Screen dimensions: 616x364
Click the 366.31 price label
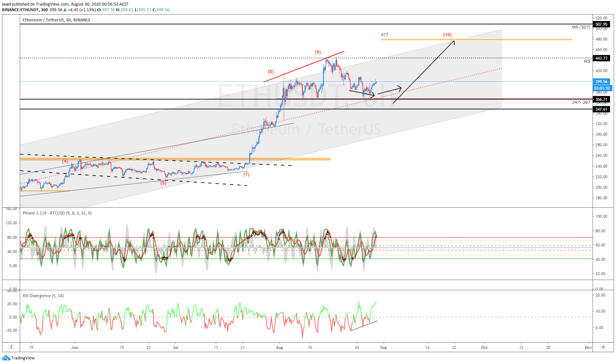tap(601, 99)
